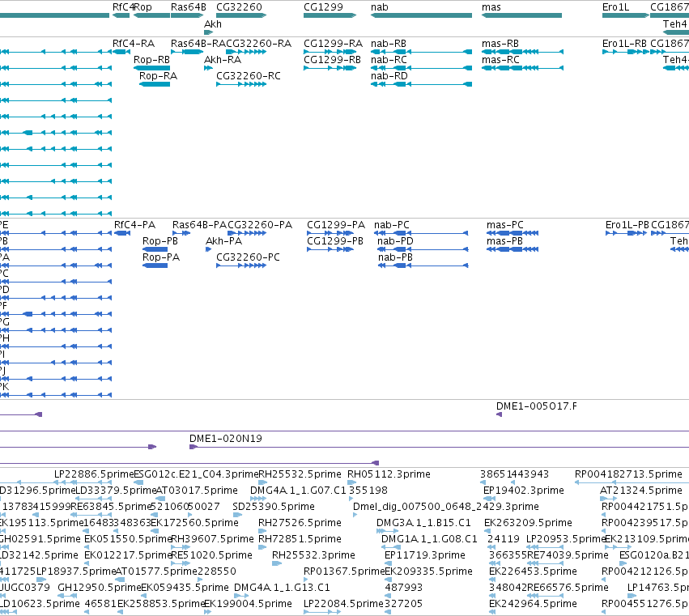The height and width of the screenshot is (616, 689).
Task: Click EST EK226453.5prime
Action: coord(533,571)
